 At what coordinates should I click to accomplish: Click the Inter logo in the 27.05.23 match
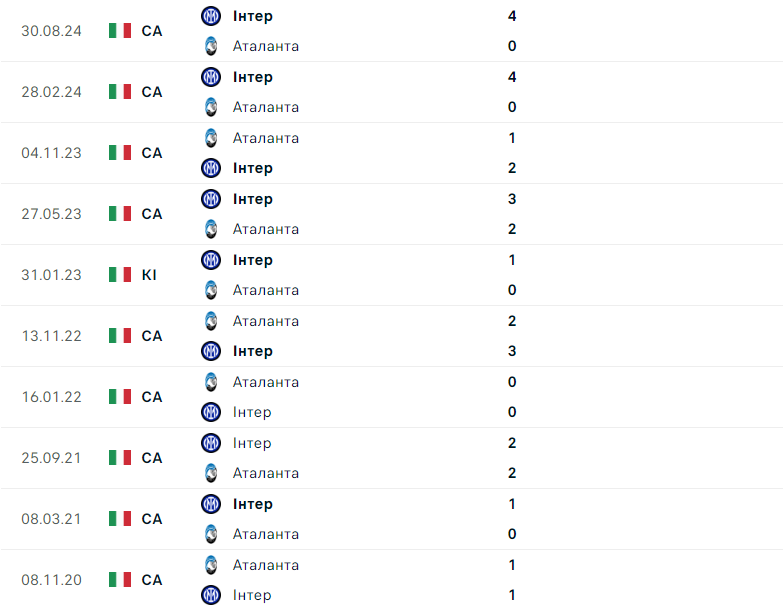(210, 199)
